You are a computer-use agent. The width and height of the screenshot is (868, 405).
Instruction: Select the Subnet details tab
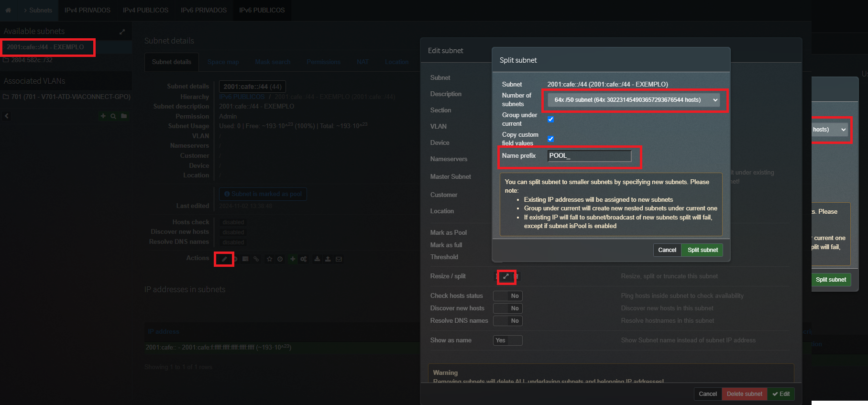point(172,62)
